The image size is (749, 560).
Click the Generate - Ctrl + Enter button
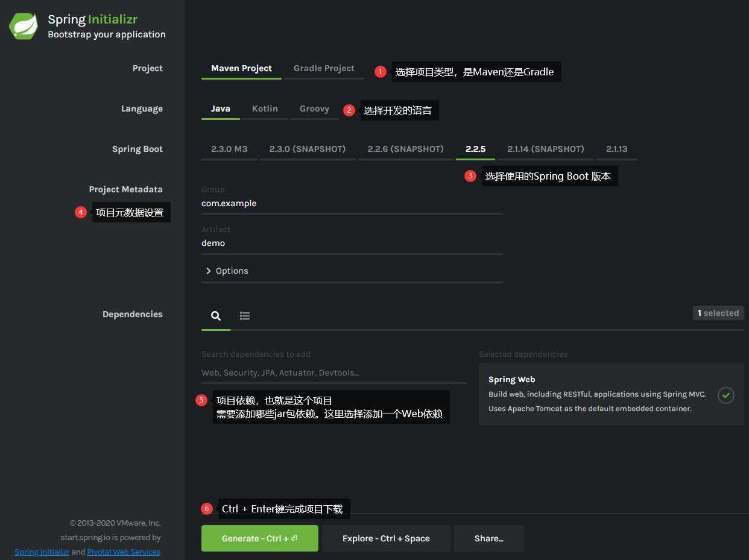coord(260,538)
